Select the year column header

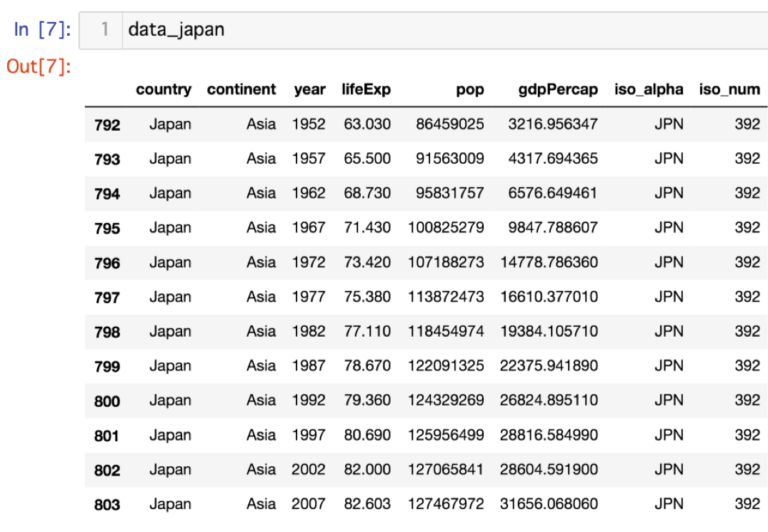coord(309,89)
